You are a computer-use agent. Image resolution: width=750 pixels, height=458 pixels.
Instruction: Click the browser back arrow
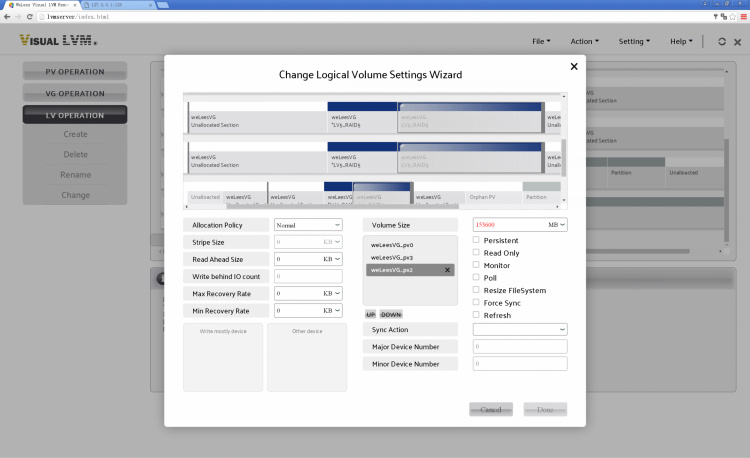7,17
